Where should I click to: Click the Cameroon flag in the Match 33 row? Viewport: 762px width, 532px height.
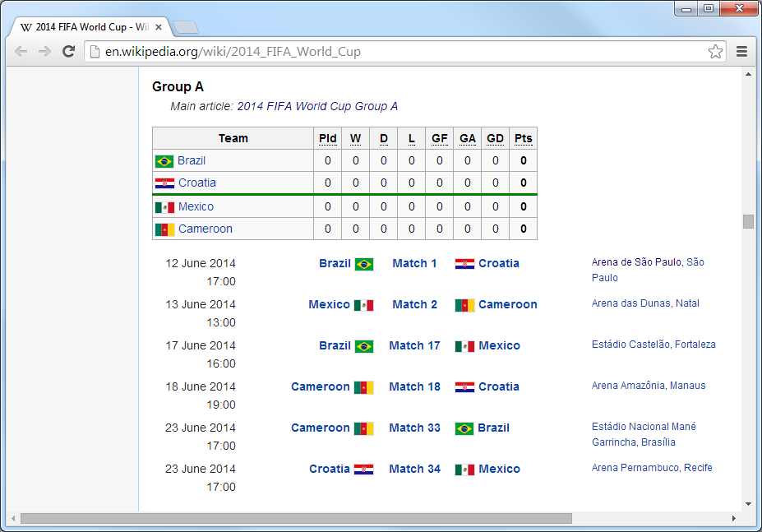coord(364,428)
